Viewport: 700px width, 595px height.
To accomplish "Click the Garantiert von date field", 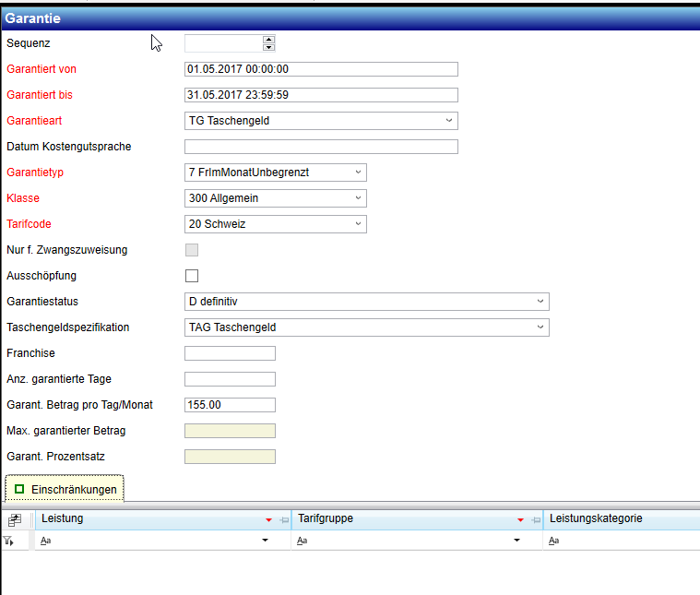I will click(x=321, y=69).
